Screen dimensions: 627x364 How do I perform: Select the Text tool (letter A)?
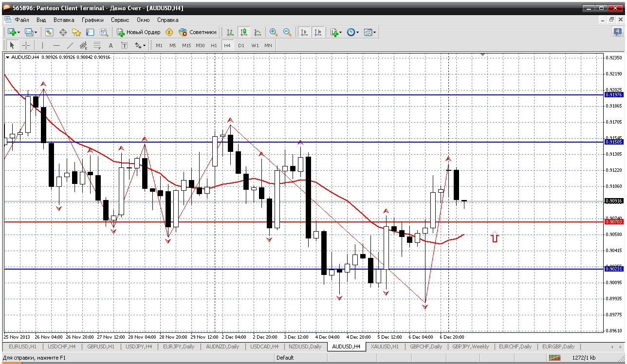point(111,45)
